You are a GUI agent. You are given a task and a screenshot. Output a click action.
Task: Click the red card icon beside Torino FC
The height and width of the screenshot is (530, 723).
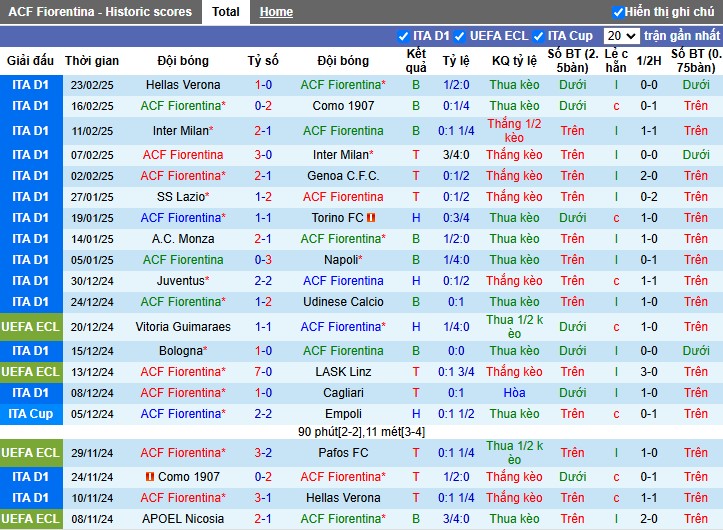(371, 217)
